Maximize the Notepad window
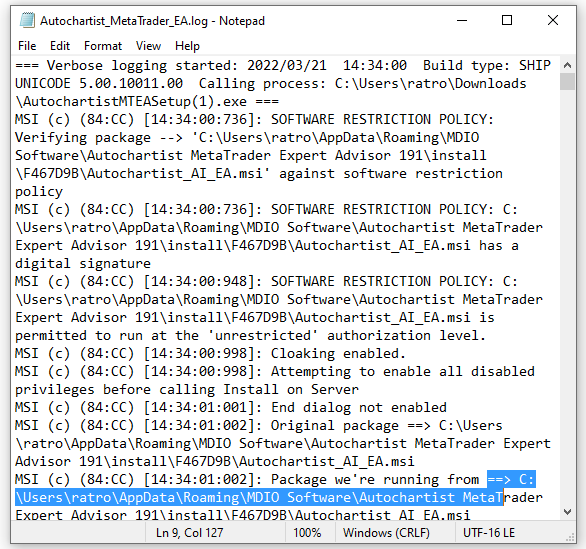 coord(506,20)
